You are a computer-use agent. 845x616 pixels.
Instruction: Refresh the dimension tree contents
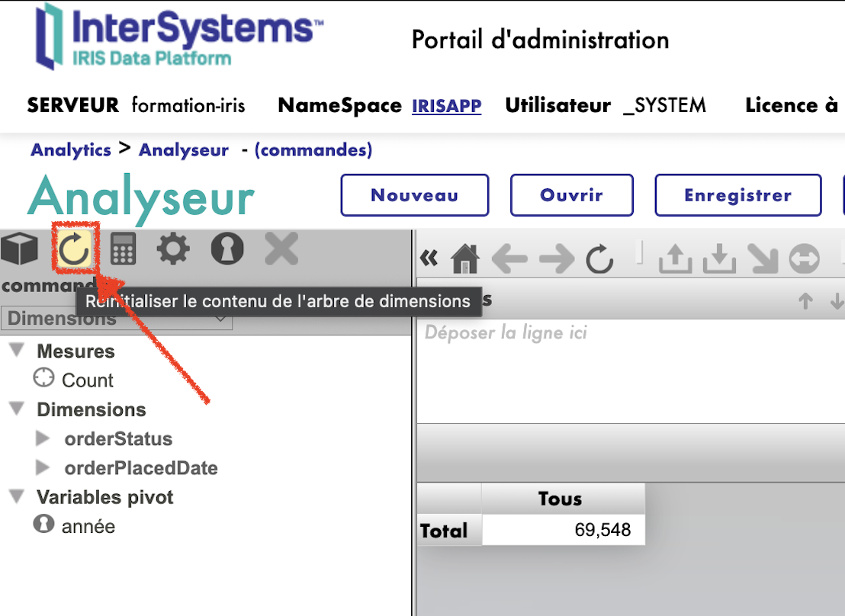(x=75, y=249)
